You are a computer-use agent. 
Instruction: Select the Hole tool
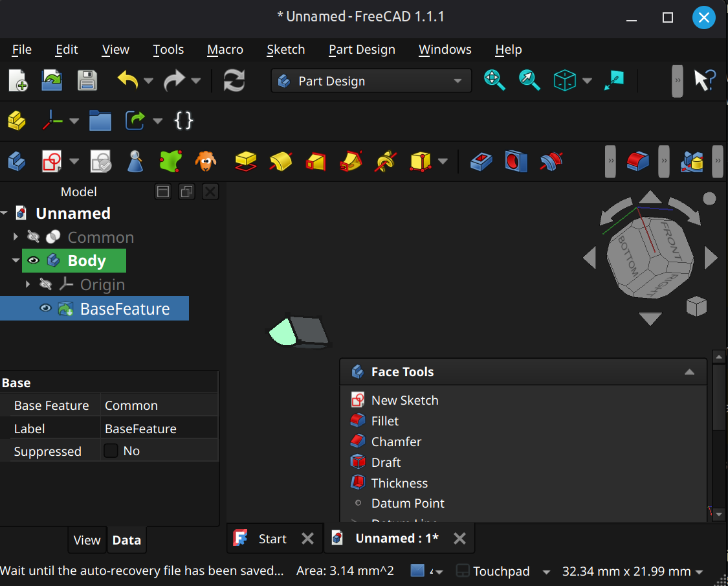pyautogui.click(x=516, y=162)
